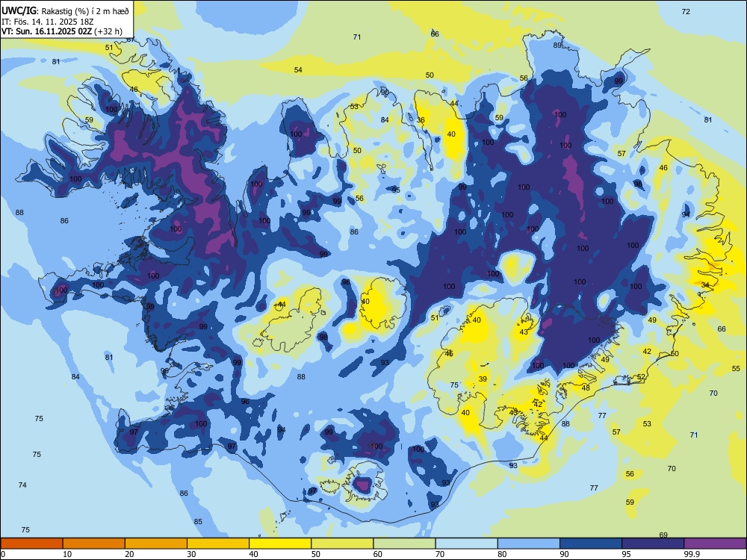Click the humidity value "52" on the map
747x560 pixels.
tap(641, 376)
